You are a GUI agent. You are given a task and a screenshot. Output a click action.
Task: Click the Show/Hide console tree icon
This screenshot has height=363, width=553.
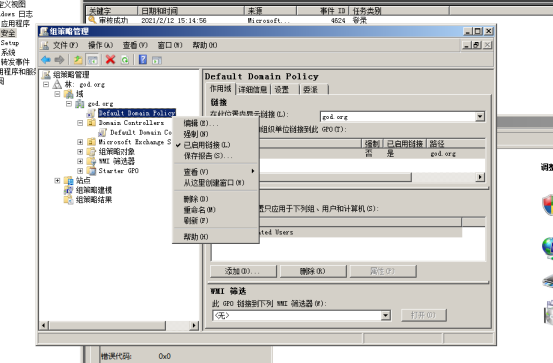point(92,60)
